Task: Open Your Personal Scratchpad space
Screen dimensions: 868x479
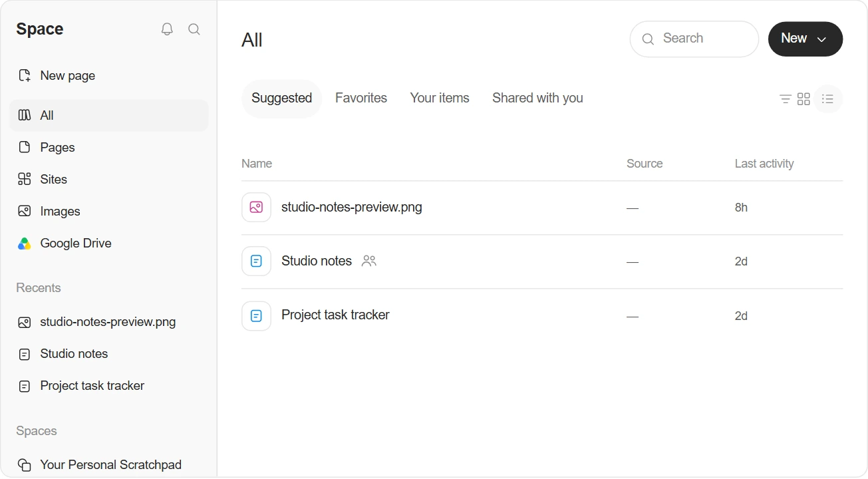Action: coord(109,465)
